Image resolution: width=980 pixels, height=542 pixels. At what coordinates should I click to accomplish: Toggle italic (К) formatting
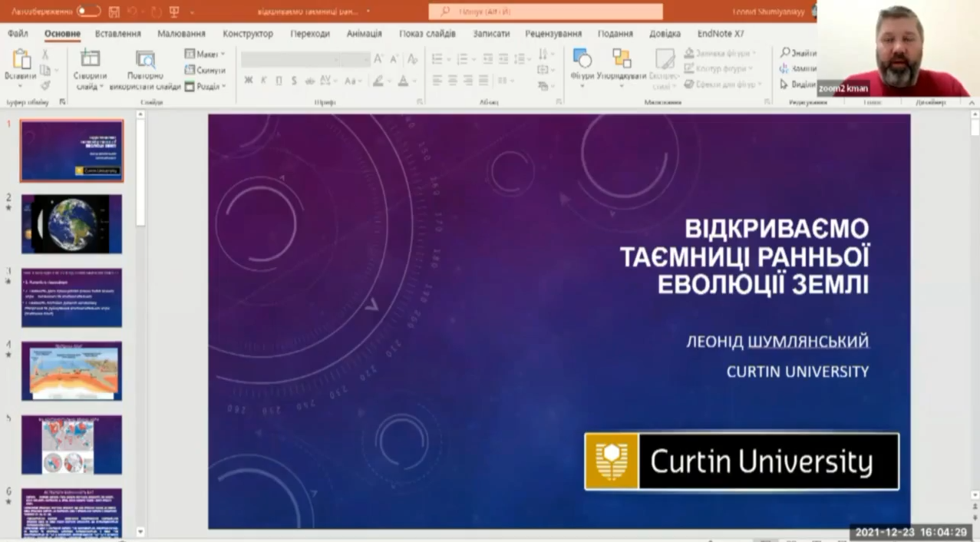click(264, 81)
